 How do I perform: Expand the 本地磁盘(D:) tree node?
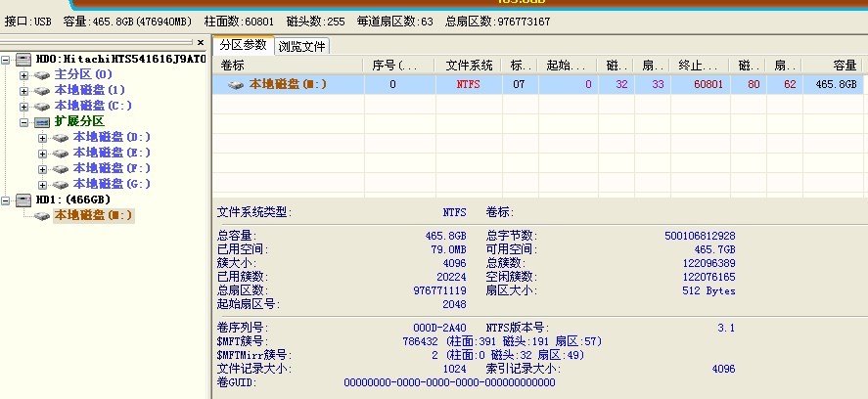tap(43, 138)
